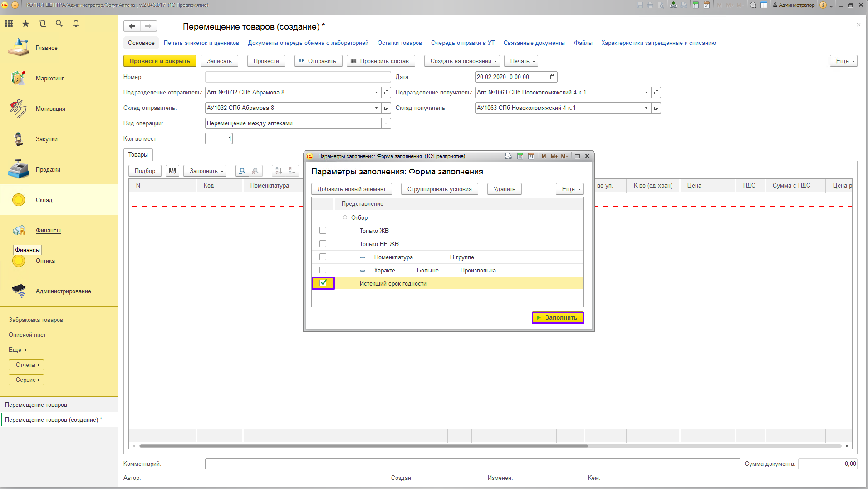Click Провести и закрыть button
The width and height of the screenshot is (868, 489).
point(160,61)
